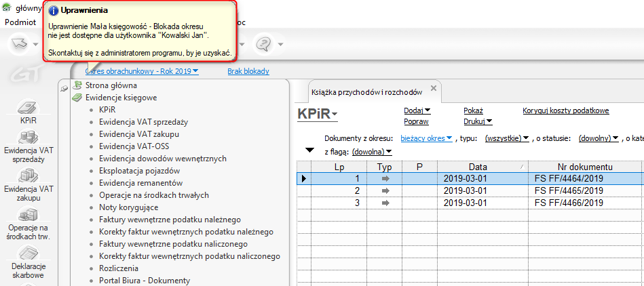Select Faktury wewnętrzne podatku naliczonego item
Screen dimensions: 644x286
(x=174, y=244)
